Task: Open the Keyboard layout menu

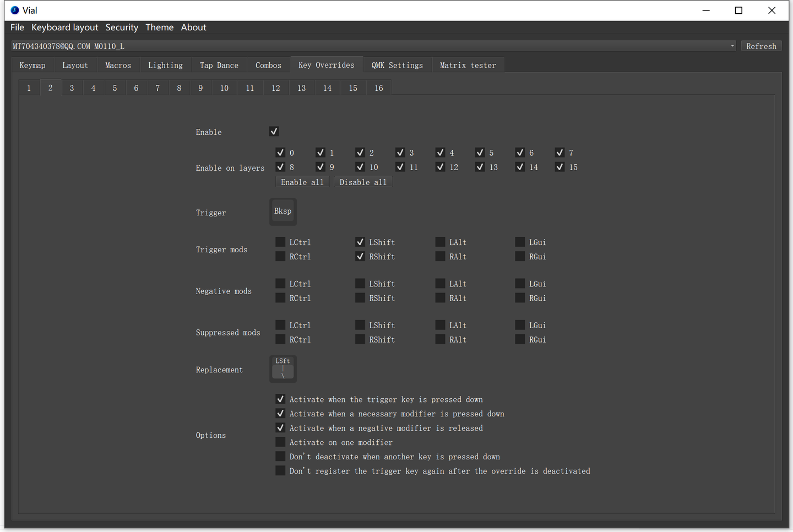Action: pyautogui.click(x=64, y=28)
